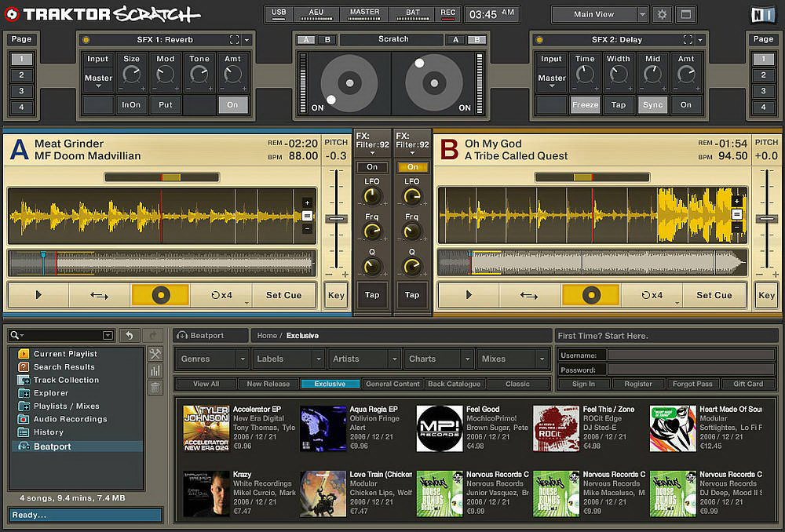The height and width of the screenshot is (532, 785).
Task: Click the loop x4 icon on Deck A
Action: tap(222, 295)
